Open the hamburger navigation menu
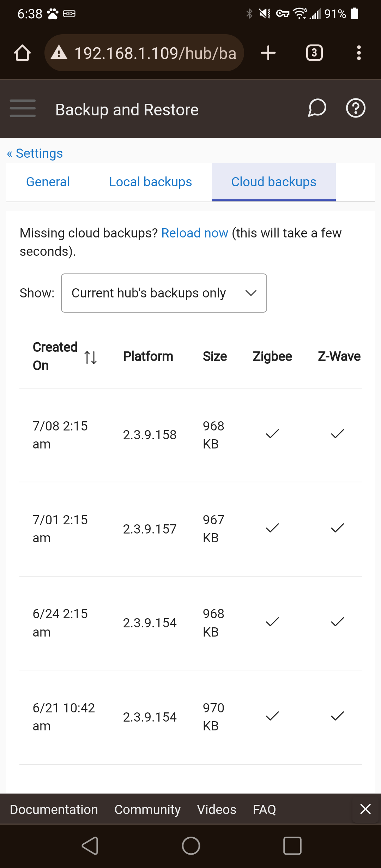381x868 pixels. point(23,108)
